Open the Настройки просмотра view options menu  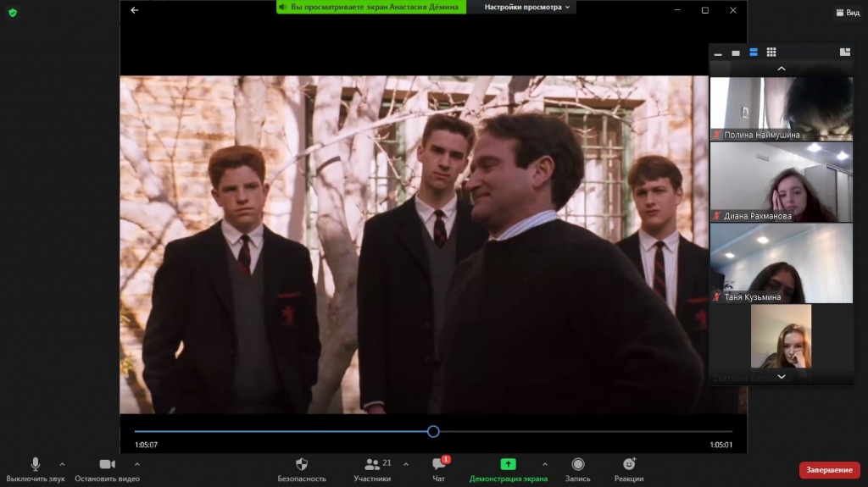point(528,7)
